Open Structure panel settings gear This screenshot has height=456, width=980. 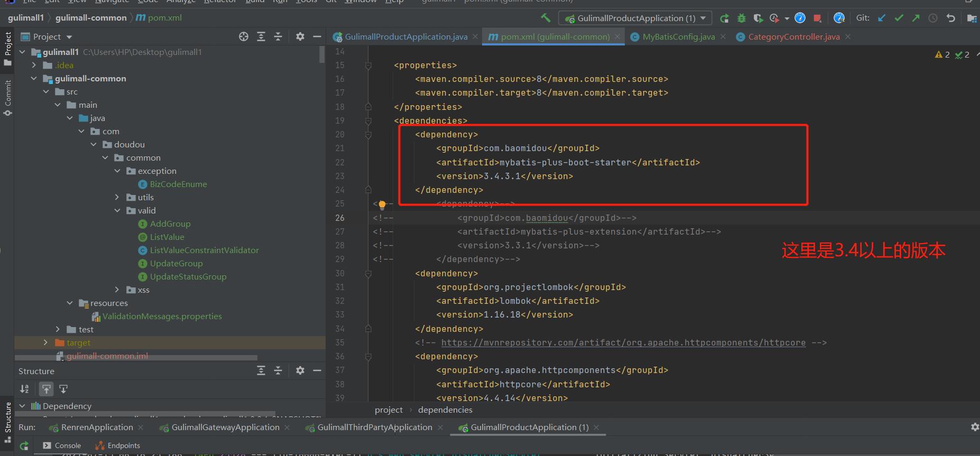pos(300,370)
